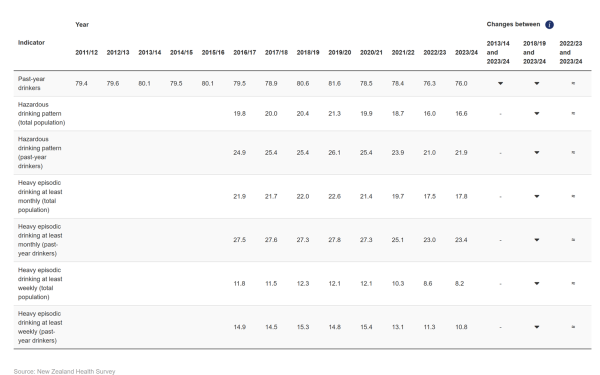This screenshot has width=600, height=375.
Task: Click heavy episodic weekly total population arrow
Action: [536, 284]
